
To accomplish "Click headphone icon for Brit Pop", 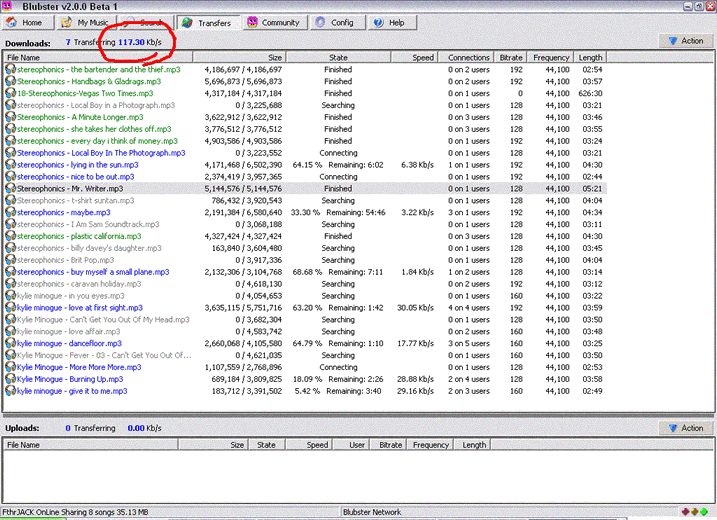I will [10, 260].
